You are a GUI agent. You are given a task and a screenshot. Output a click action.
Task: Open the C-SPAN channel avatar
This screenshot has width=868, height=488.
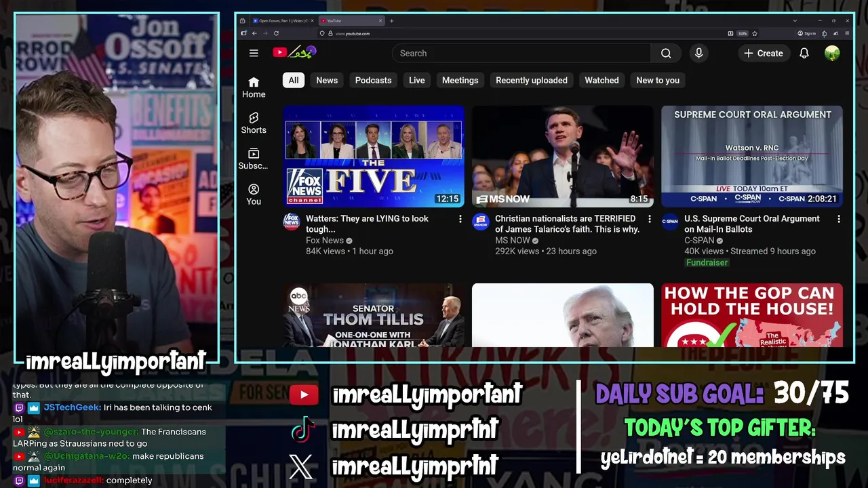point(670,222)
